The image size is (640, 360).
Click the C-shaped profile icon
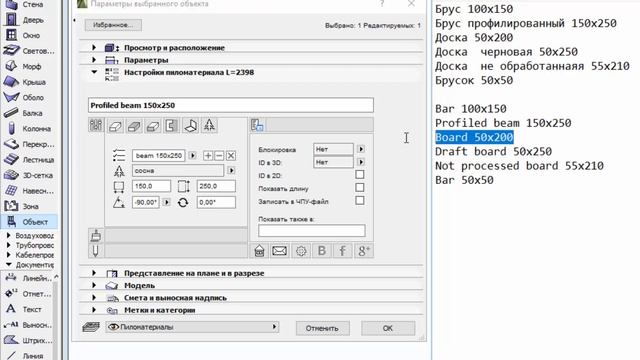(171, 126)
